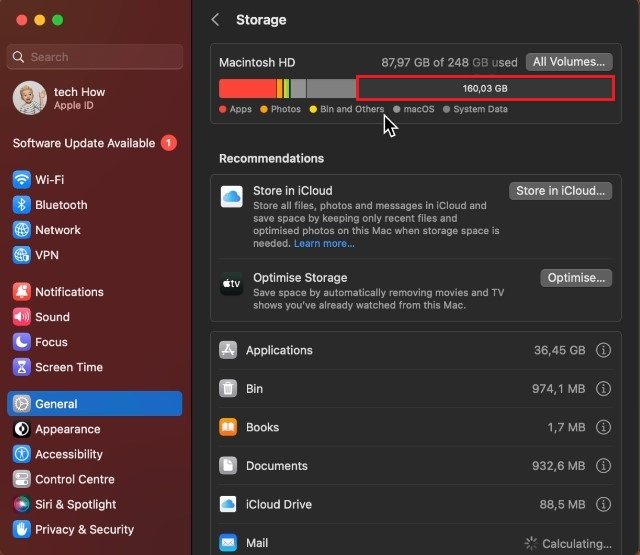
Task: Open Focus settings pane
Action: (x=51, y=342)
